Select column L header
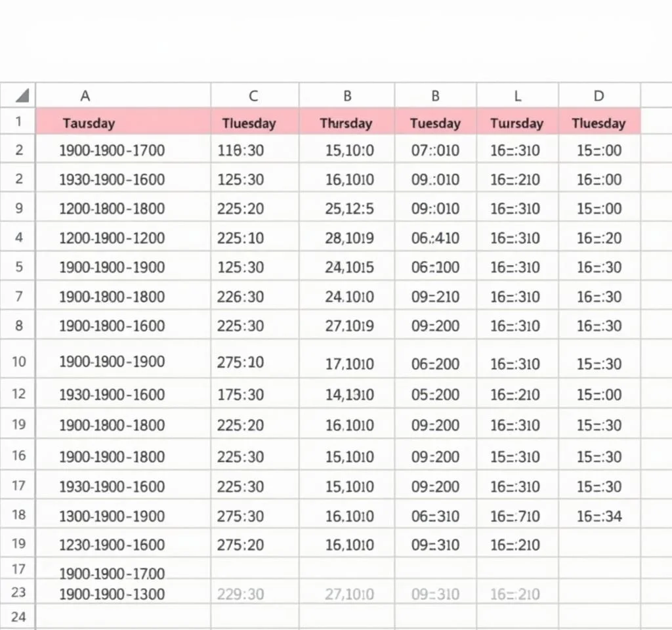 pos(517,96)
